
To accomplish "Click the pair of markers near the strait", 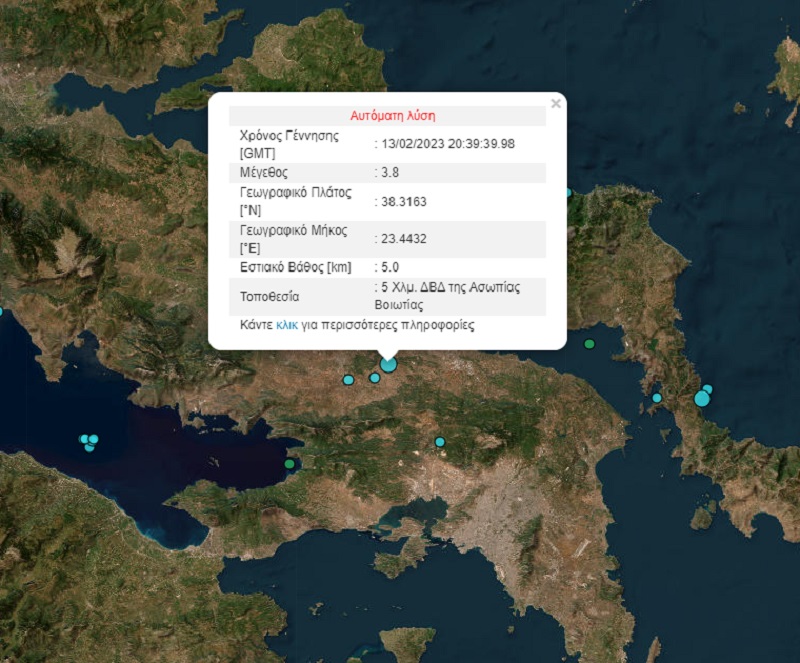I will coord(704,395).
